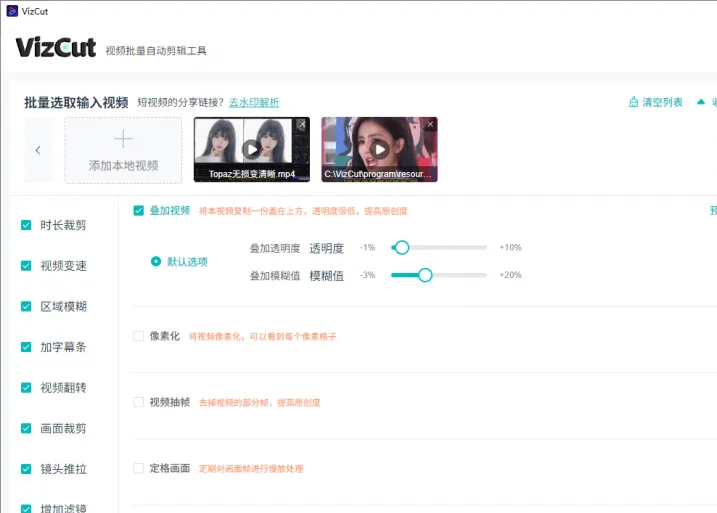Uncheck the 叠加视频 overlay video checkbox
Viewport: 717px width, 513px height.
coord(139,211)
